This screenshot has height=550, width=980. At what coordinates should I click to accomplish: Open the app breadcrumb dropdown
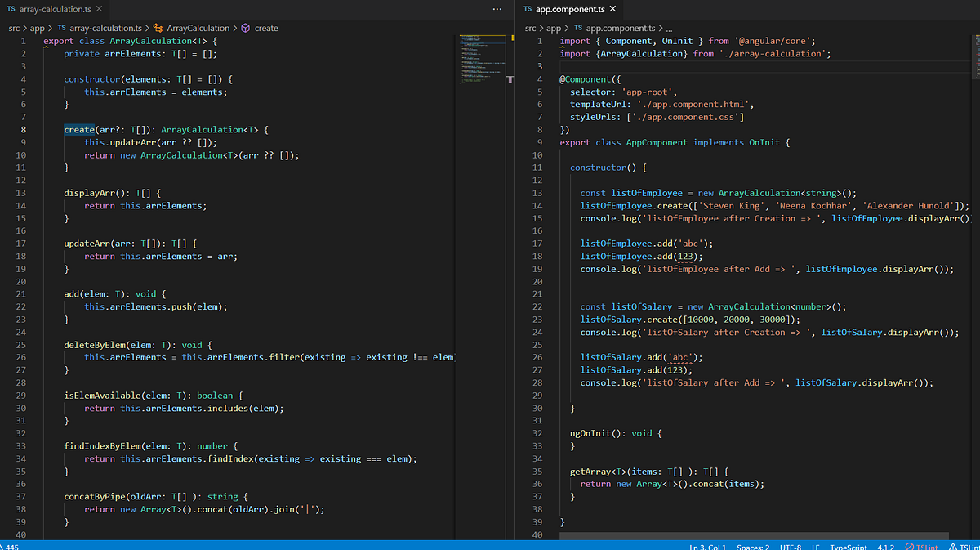pyautogui.click(x=37, y=27)
